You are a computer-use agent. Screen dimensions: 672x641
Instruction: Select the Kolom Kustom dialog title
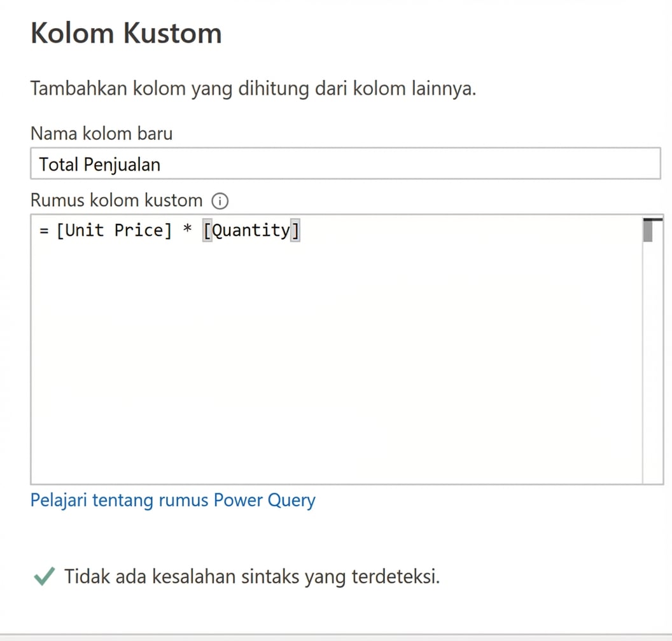pos(125,33)
